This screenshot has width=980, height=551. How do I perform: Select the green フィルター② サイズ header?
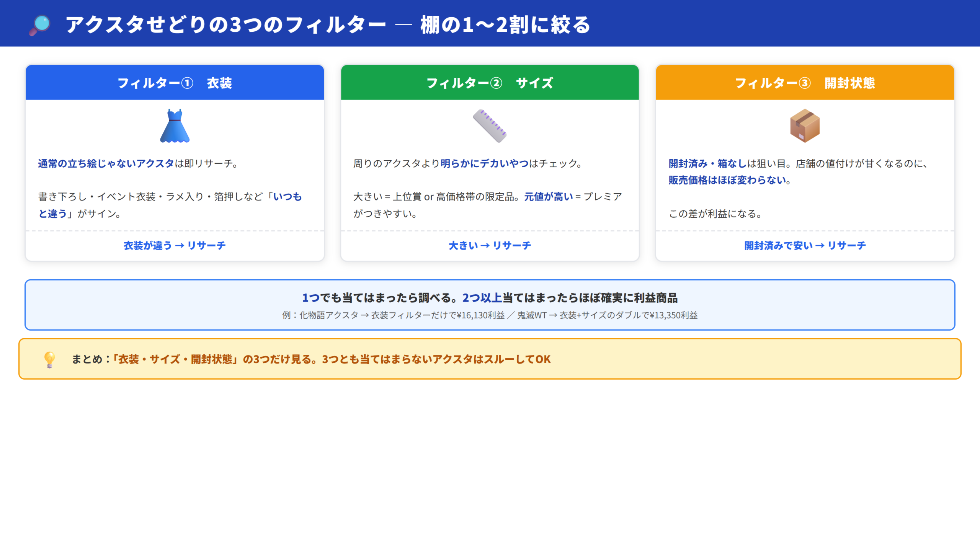(x=490, y=83)
